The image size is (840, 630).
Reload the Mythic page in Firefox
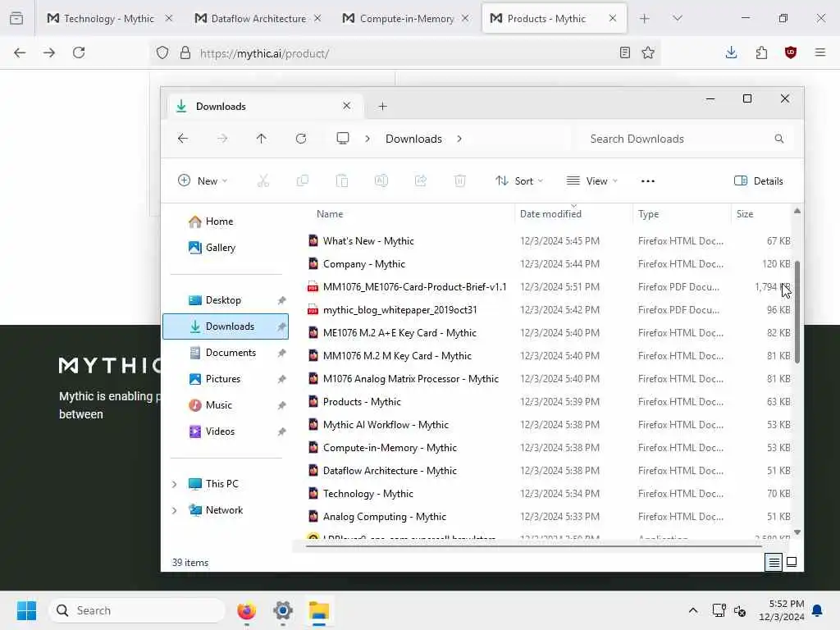[79, 52]
